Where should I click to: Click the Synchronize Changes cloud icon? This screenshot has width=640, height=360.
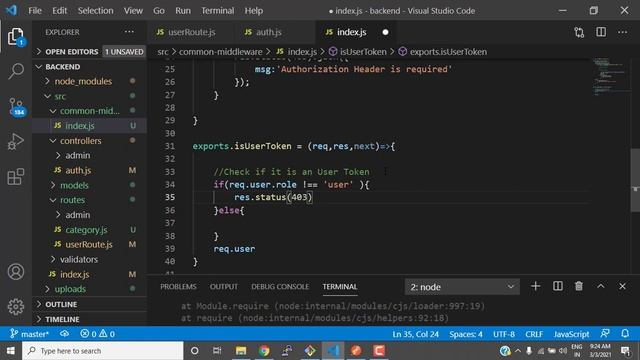click(64, 334)
